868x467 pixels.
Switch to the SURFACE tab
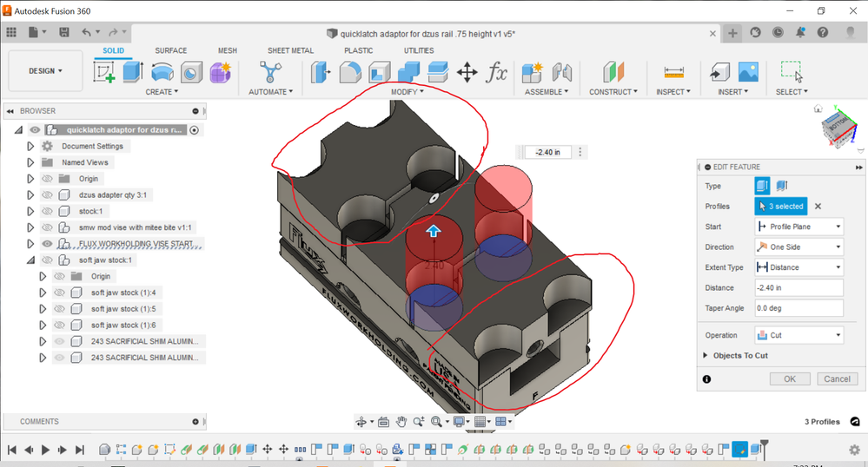pyautogui.click(x=170, y=50)
